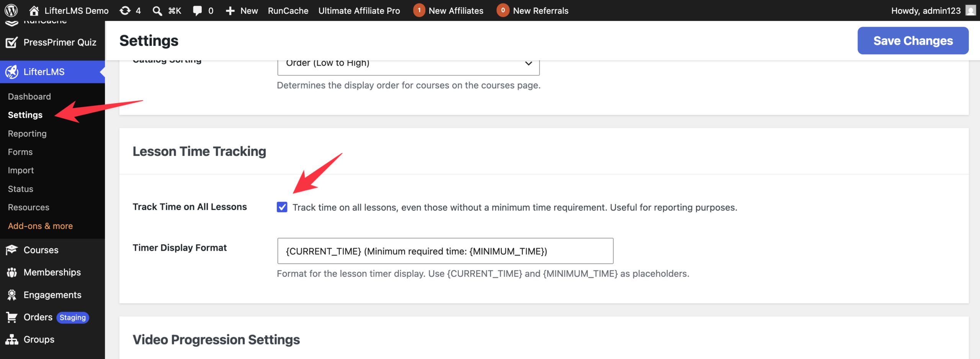
Task: Open the Settings submenu item
Action: (x=25, y=115)
